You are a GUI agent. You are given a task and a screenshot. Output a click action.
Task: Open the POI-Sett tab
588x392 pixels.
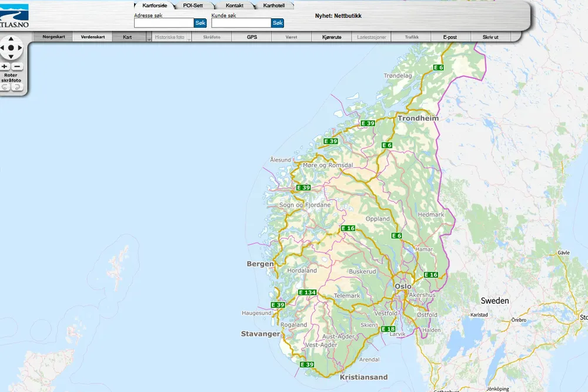point(192,5)
